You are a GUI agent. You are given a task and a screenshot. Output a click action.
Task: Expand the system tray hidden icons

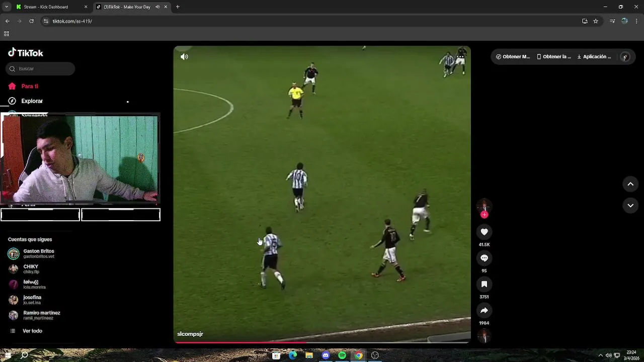tap(600, 355)
